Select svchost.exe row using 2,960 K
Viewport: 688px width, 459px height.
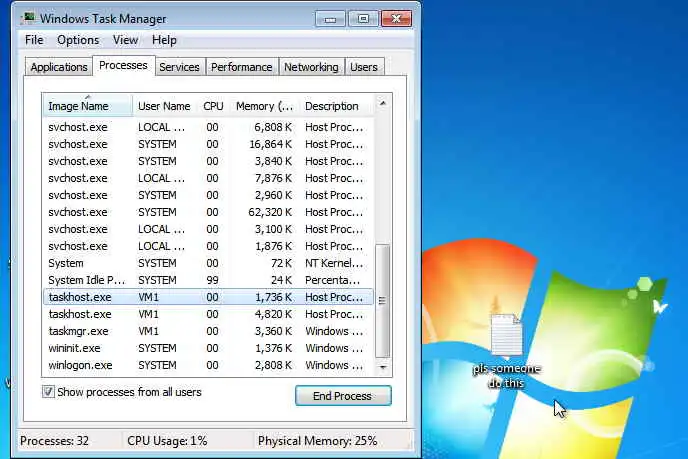coord(208,195)
